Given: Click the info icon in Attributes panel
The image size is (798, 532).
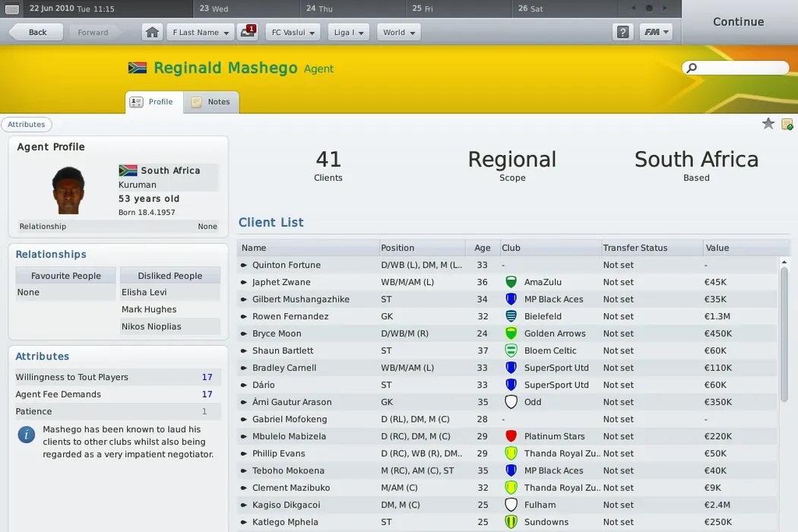Looking at the screenshot, I should 27,434.
